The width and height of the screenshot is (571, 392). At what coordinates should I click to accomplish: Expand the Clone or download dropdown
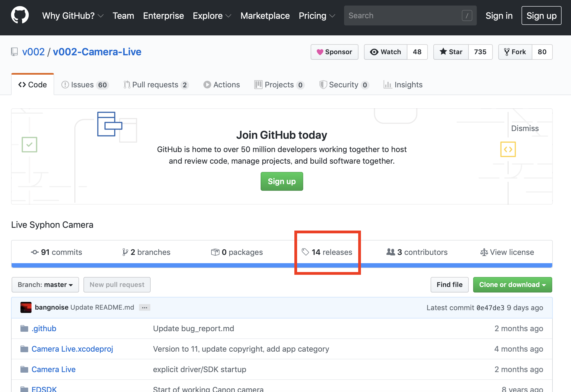[512, 285]
